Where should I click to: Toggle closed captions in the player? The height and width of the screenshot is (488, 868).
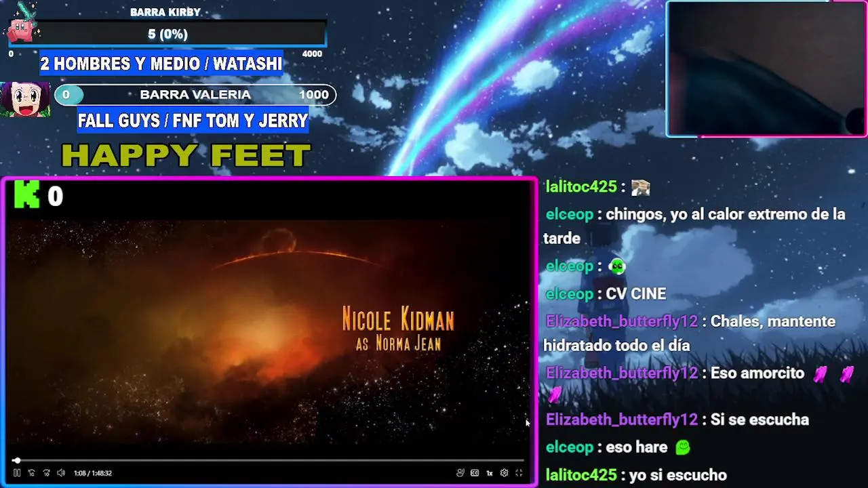click(x=475, y=473)
